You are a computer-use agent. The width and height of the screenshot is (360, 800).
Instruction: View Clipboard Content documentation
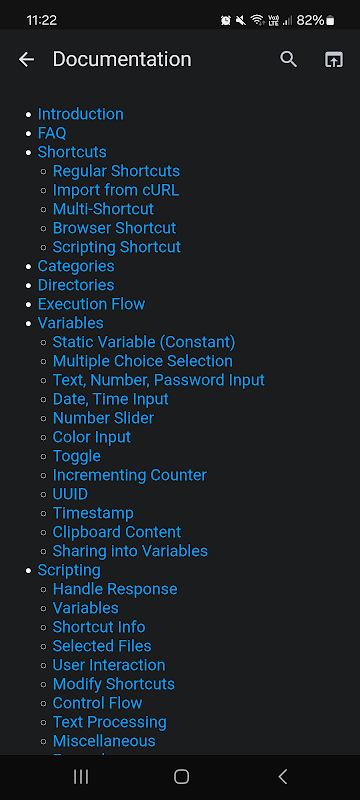point(117,532)
